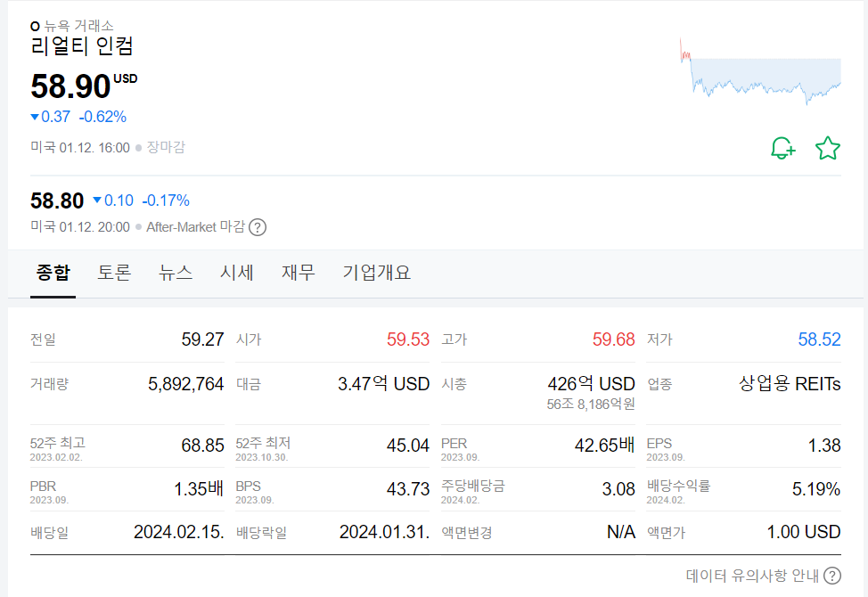Click the 56조 8,186억원 converted value
The height and width of the screenshot is (597, 868).
(591, 405)
